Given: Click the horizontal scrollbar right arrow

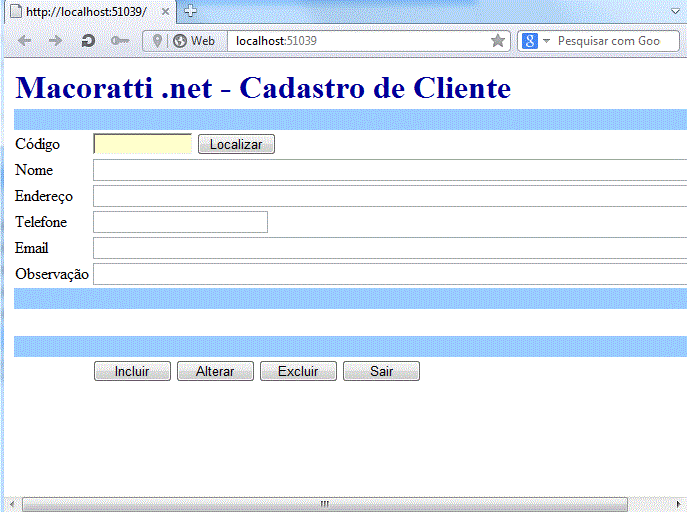Looking at the screenshot, I should click(x=679, y=504).
